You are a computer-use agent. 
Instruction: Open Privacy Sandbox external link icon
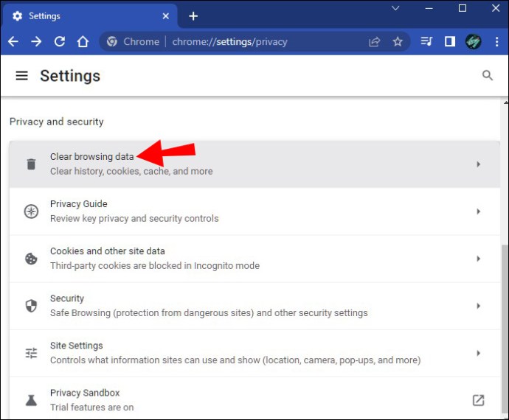478,400
